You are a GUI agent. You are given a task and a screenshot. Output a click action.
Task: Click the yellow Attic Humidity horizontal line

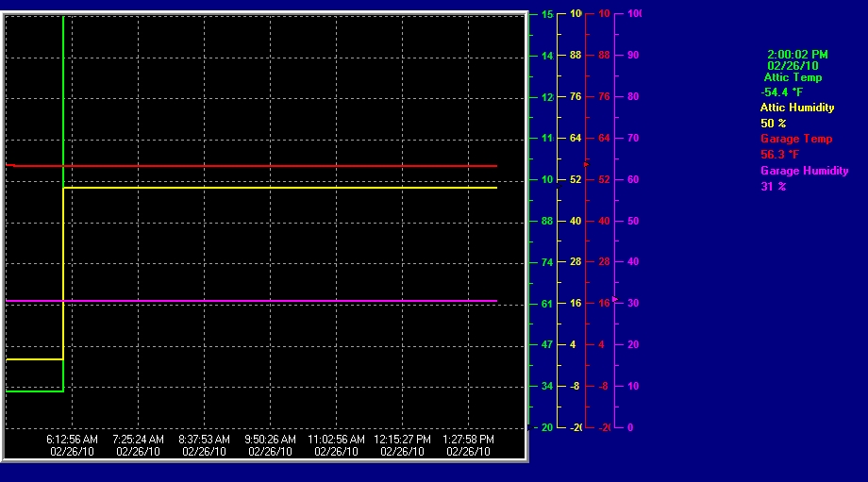point(283,188)
